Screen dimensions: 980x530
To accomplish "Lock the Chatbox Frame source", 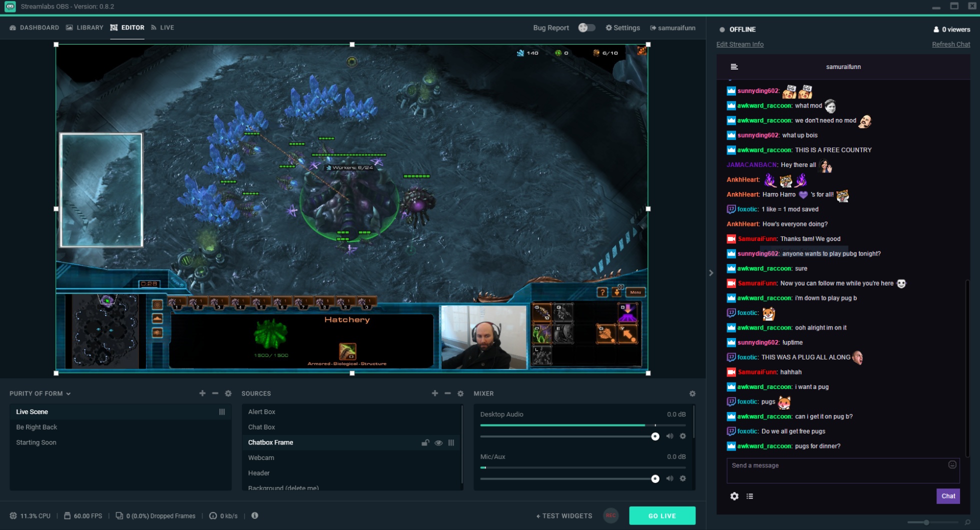I will pos(425,442).
